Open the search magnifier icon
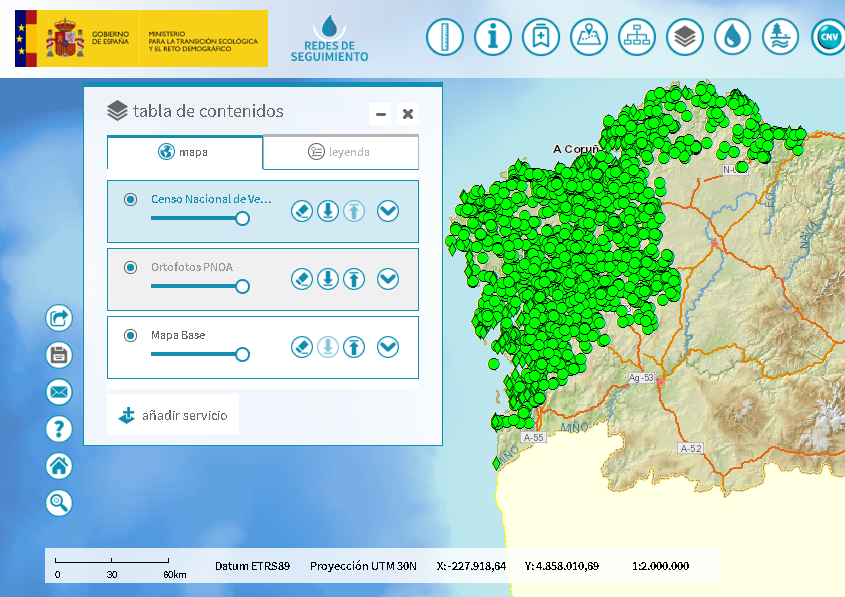 (59, 503)
